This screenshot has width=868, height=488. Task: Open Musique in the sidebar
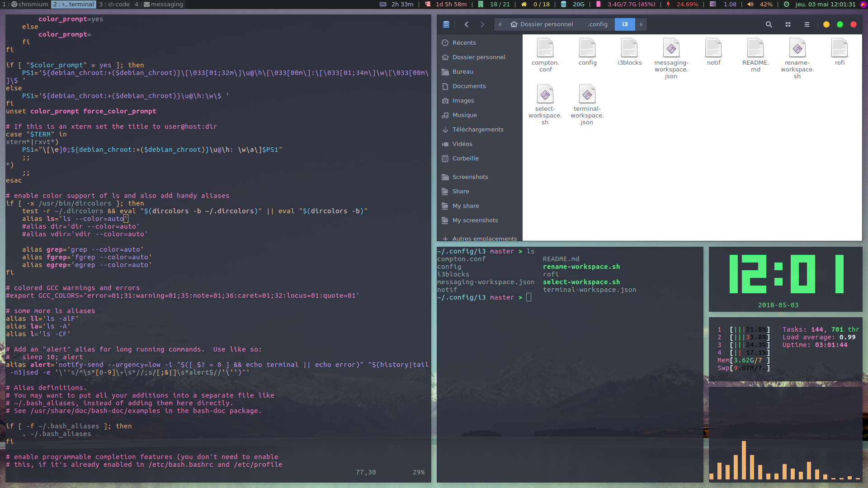(x=480, y=115)
